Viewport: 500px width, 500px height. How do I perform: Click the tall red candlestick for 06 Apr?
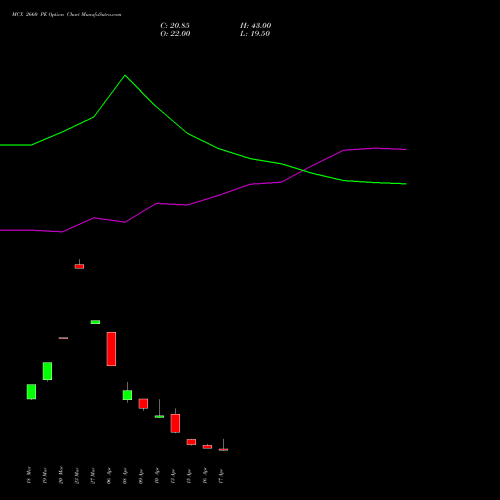pos(111,349)
